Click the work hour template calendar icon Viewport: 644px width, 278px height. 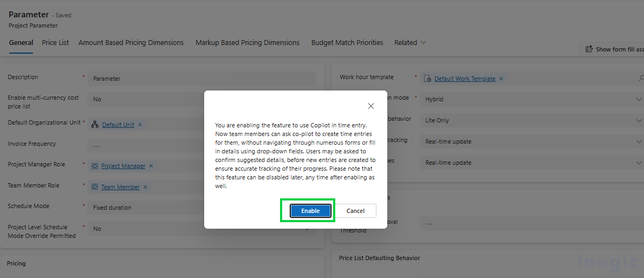tap(427, 79)
